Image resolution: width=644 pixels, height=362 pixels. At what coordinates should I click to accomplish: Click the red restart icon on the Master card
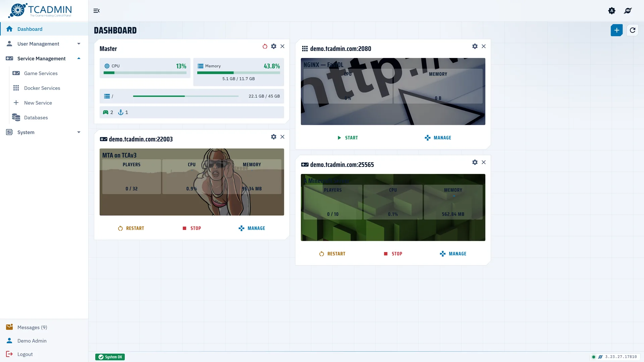[265, 46]
